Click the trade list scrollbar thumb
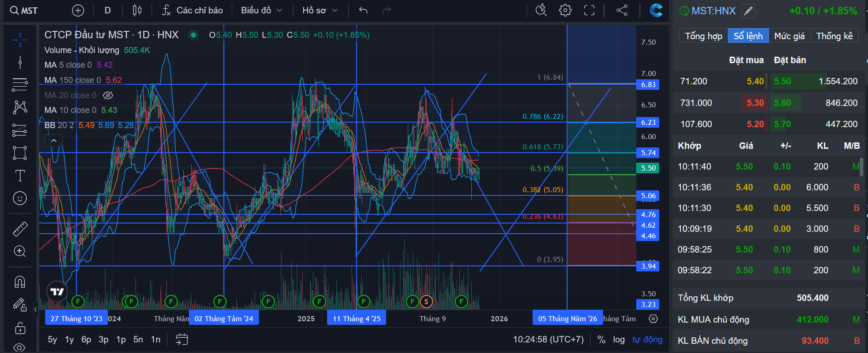Viewport: 868px width, 353px height. pos(861,167)
